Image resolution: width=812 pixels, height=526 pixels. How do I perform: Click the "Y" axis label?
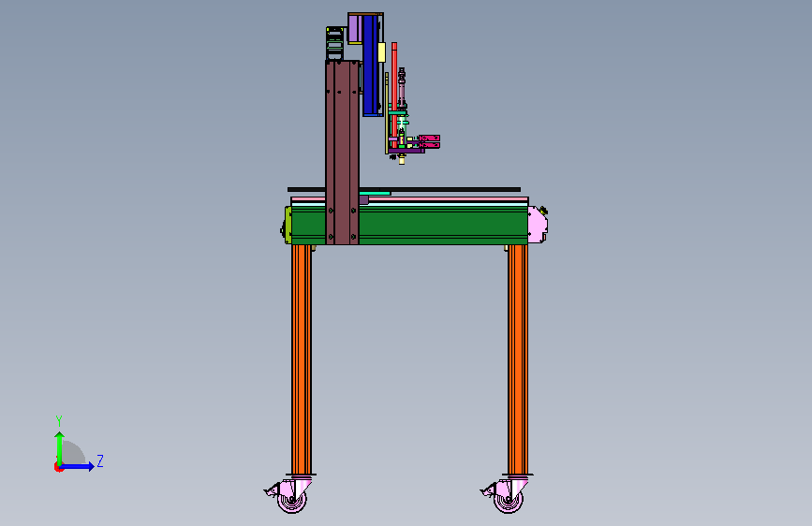(x=59, y=421)
